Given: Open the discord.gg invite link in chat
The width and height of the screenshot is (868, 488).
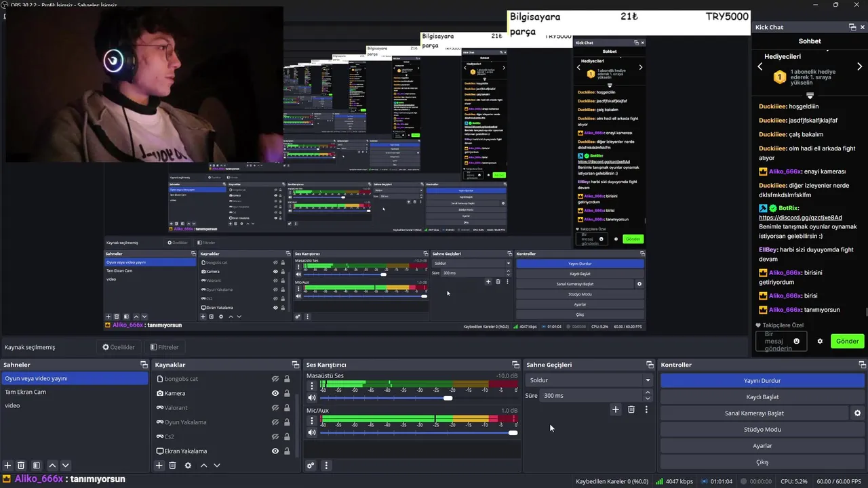Looking at the screenshot, I should 800,218.
